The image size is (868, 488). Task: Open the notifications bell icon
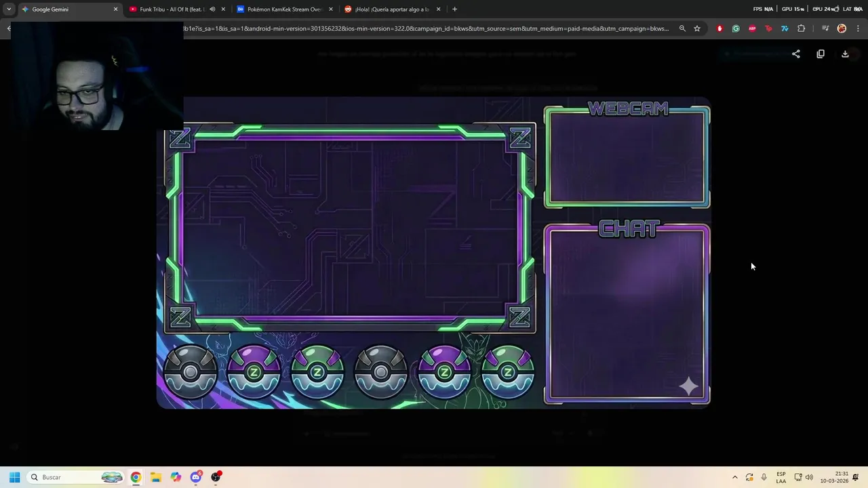856,477
